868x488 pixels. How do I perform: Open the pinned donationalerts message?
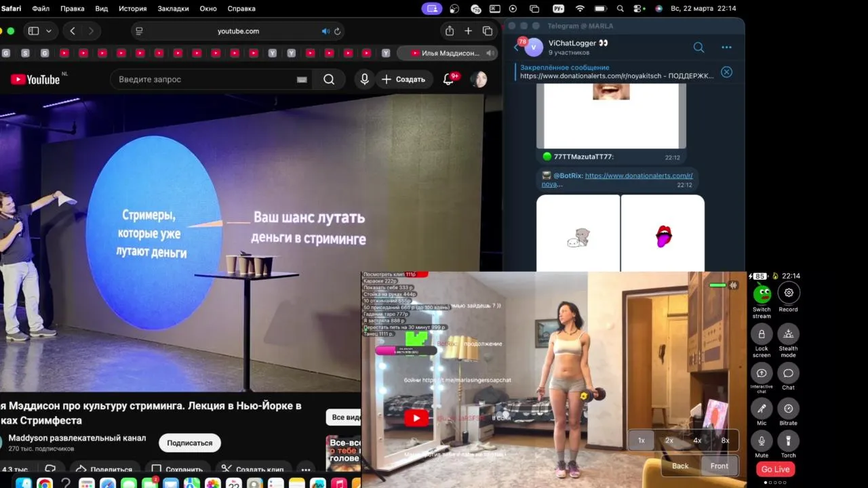coord(616,72)
